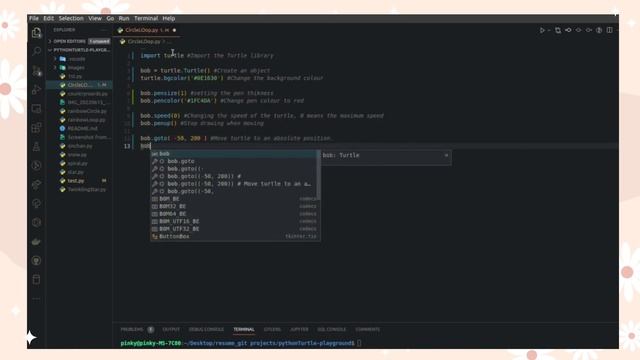Open the Remote Explorer view
The image size is (640, 360).
pos(36,109)
